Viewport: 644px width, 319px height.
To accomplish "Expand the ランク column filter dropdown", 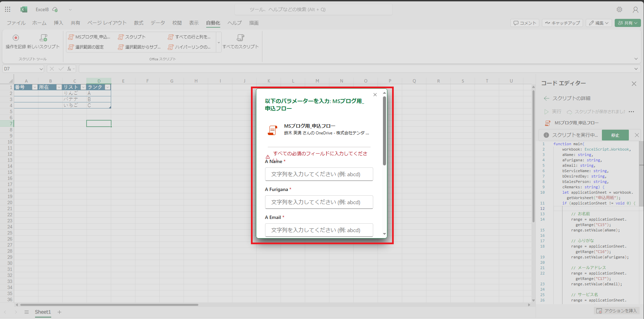I will [x=107, y=87].
